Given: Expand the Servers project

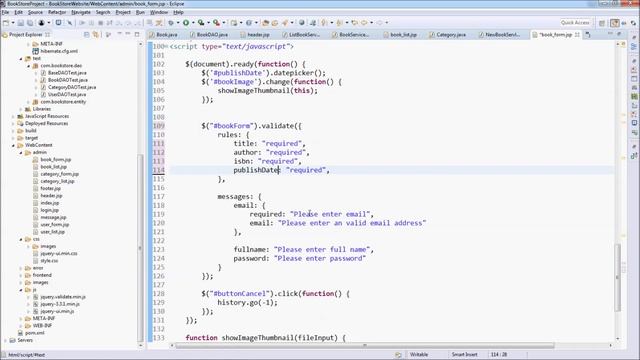Looking at the screenshot, I should click(6, 340).
